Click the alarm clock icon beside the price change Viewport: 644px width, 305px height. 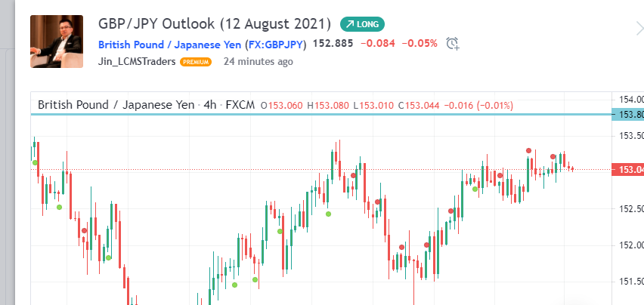pyautogui.click(x=453, y=43)
